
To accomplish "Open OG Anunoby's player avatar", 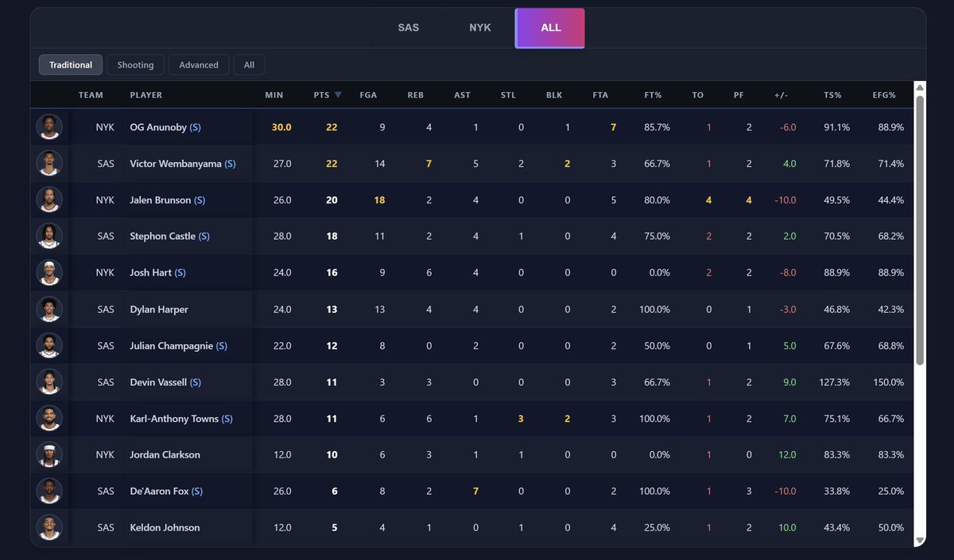I will pos(49,127).
